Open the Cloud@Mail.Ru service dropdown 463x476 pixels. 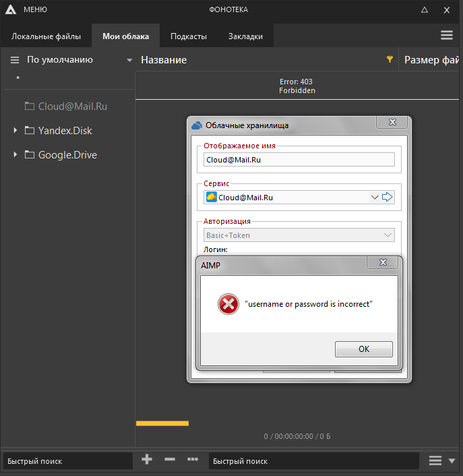375,198
